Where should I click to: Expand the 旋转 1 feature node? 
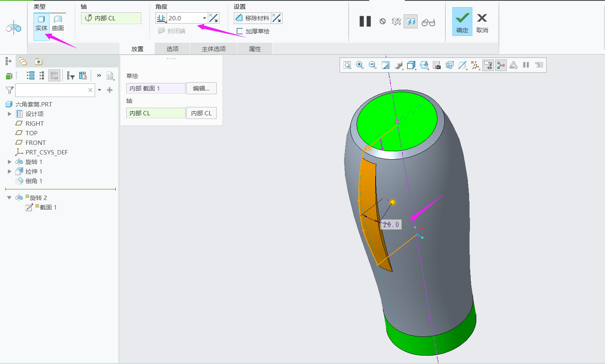(10, 162)
